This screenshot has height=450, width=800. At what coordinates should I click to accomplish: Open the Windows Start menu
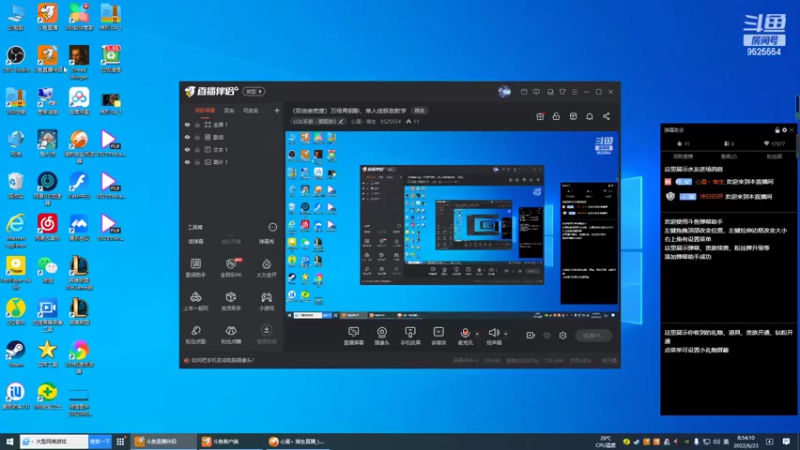(x=9, y=441)
